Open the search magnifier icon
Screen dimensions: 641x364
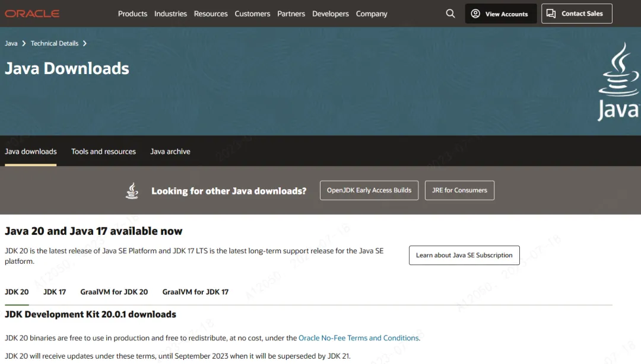(450, 14)
